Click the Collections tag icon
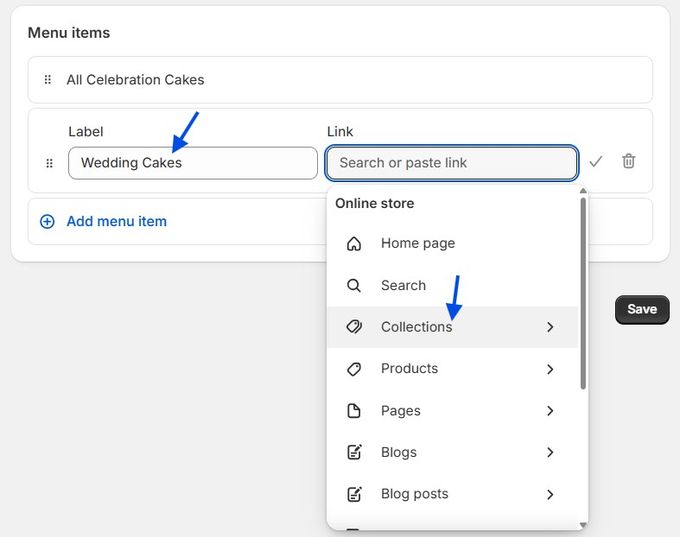The height and width of the screenshot is (537, 680). click(354, 327)
